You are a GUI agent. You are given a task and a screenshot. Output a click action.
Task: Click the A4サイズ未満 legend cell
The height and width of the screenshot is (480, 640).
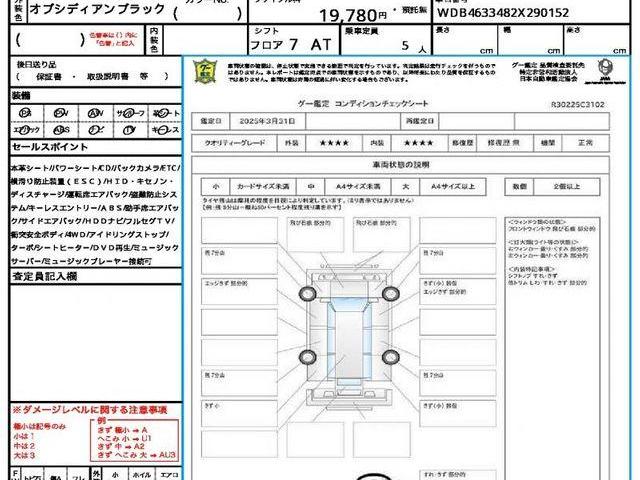point(358,187)
